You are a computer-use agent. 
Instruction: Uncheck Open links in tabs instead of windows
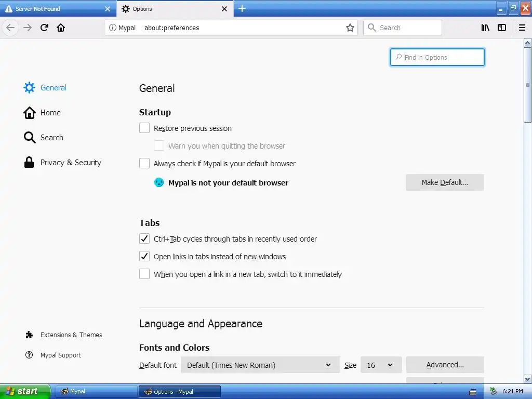[144, 256]
